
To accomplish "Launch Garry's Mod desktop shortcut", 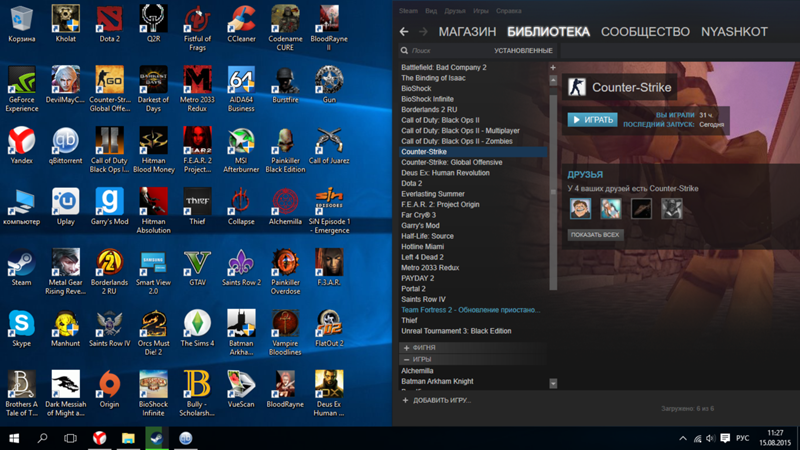I will (x=109, y=207).
